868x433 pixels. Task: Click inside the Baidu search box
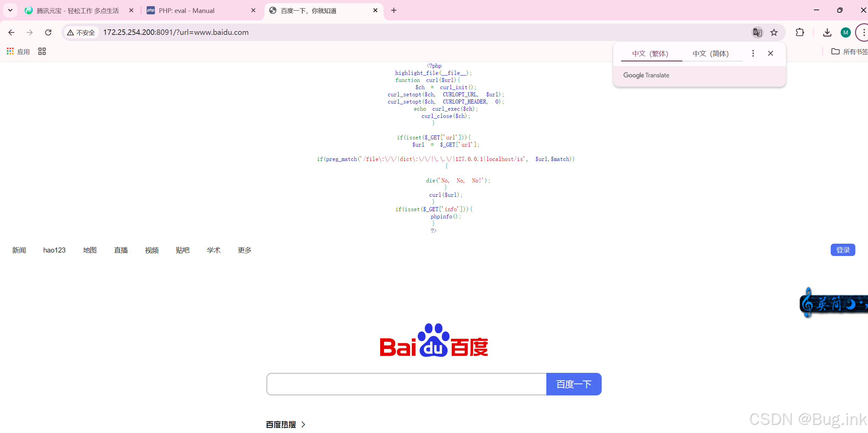[x=406, y=384]
